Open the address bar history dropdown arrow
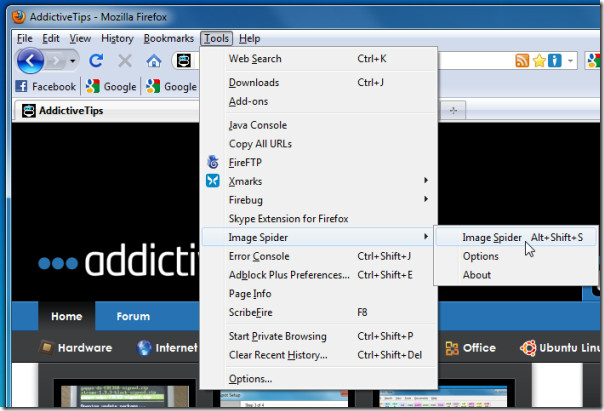Viewport: 604px width, 411px height. 570,60
